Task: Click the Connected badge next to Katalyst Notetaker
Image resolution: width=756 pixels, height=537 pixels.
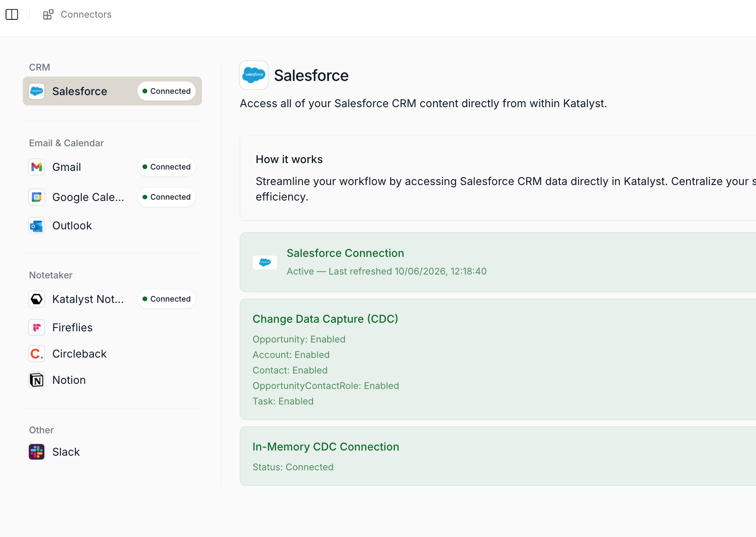Action: (x=167, y=299)
